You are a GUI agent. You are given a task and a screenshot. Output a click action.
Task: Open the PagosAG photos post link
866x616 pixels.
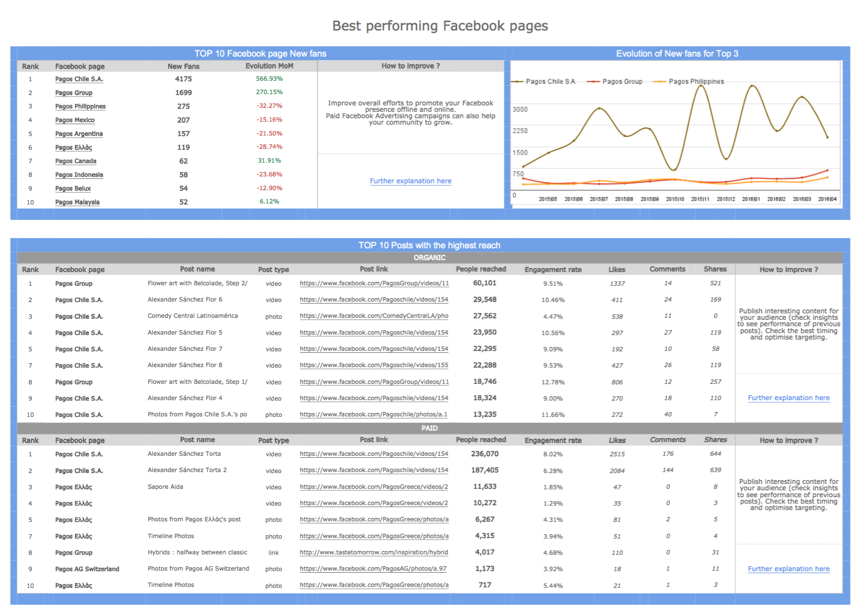(373, 569)
